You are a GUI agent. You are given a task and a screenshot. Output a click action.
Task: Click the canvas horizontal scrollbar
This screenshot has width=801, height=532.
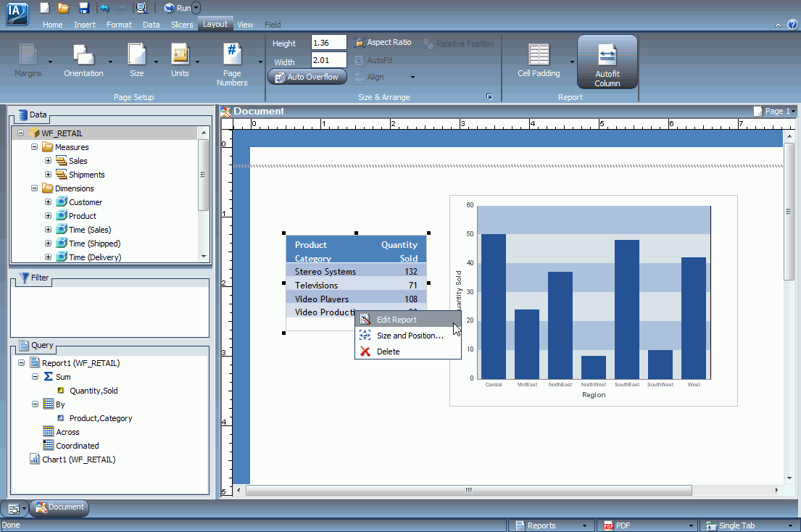469,490
